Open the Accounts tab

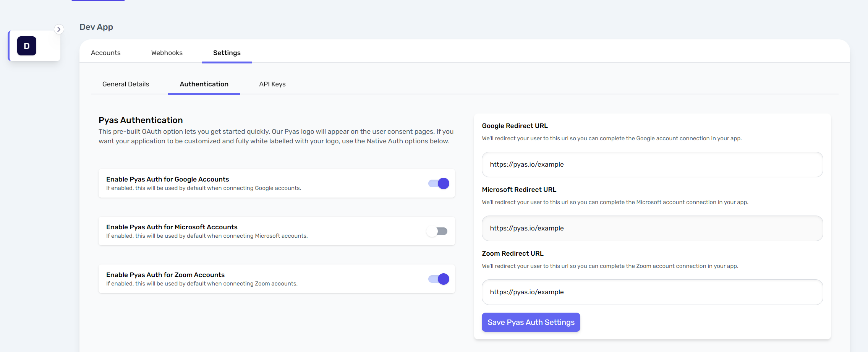click(x=105, y=53)
